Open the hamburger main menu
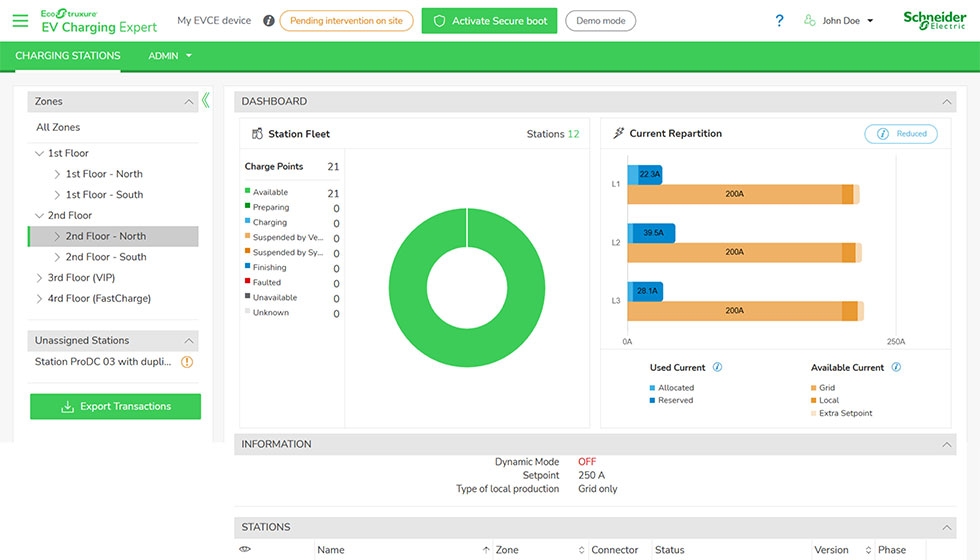Image resolution: width=980 pixels, height=560 pixels. (x=20, y=21)
